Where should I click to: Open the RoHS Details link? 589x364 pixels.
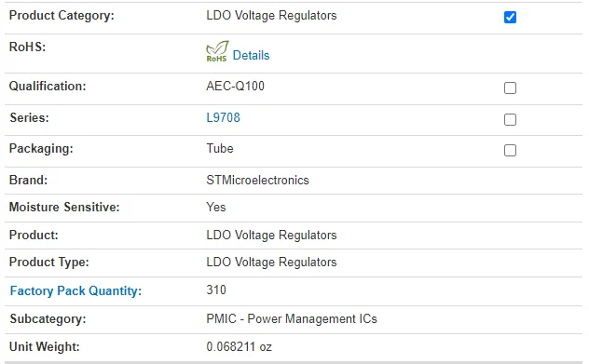[251, 55]
